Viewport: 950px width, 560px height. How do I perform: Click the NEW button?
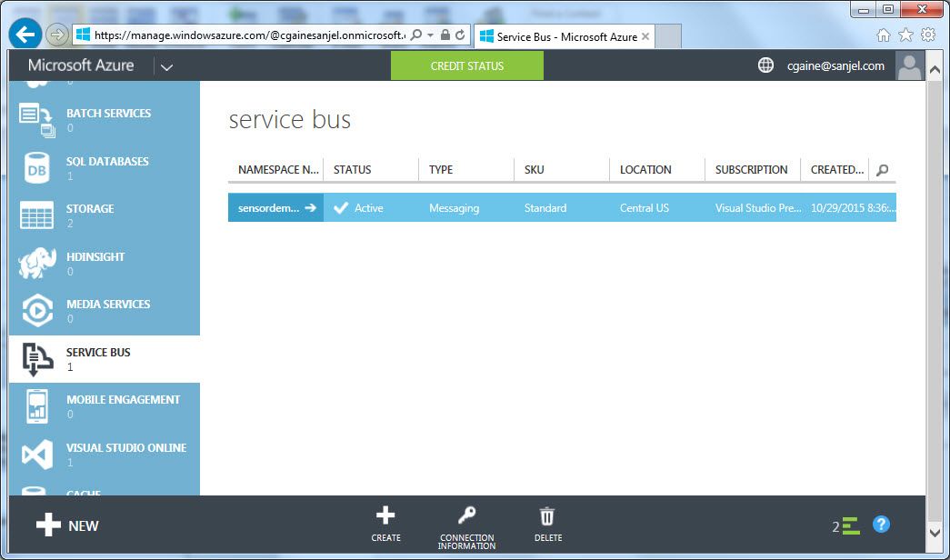coord(67,525)
